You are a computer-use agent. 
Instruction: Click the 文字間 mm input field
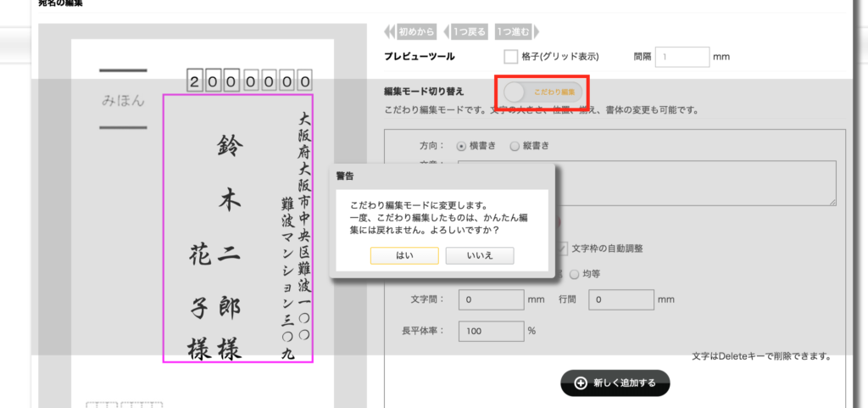click(x=491, y=300)
